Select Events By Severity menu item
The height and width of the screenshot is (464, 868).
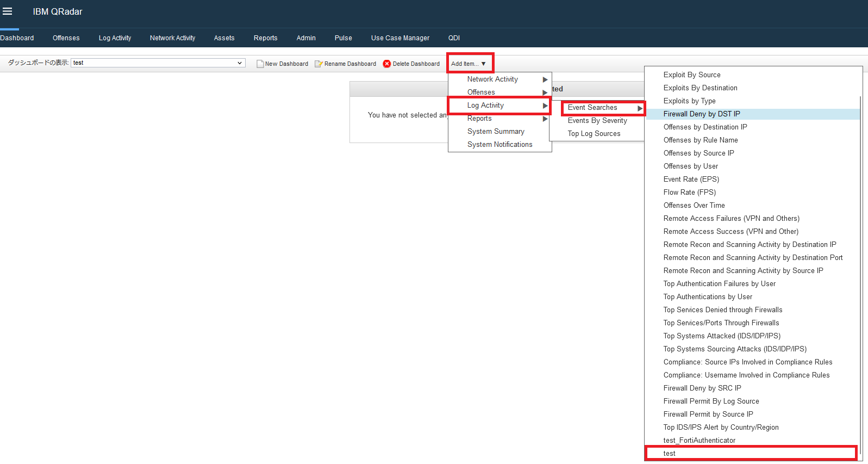[x=597, y=121]
